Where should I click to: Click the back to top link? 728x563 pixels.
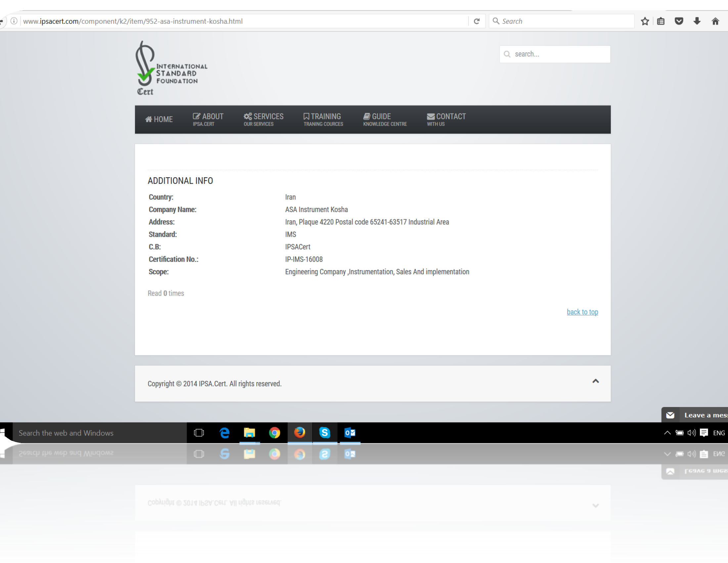point(582,312)
